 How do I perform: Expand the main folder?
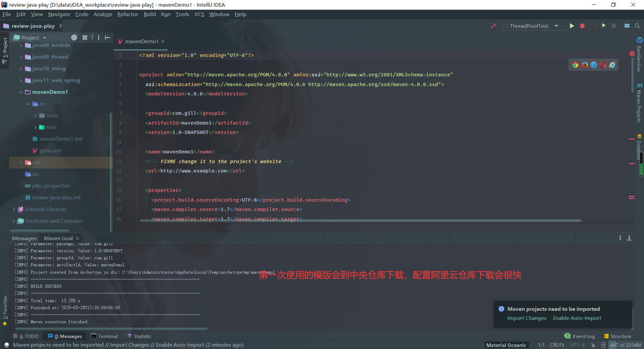tap(35, 115)
